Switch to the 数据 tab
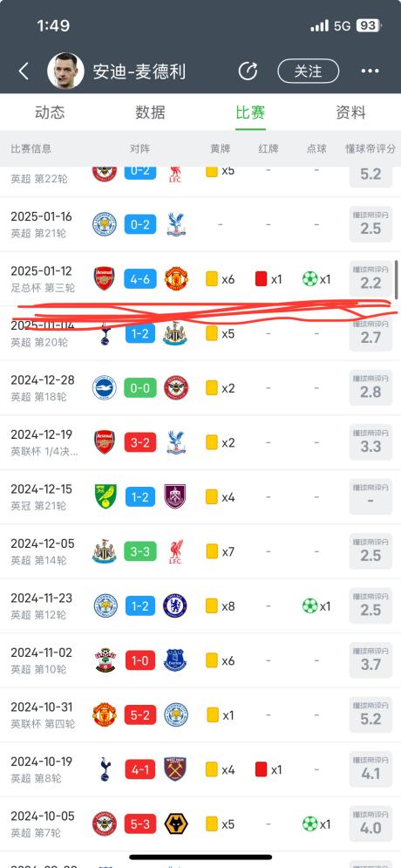The width and height of the screenshot is (401, 868). point(151,113)
